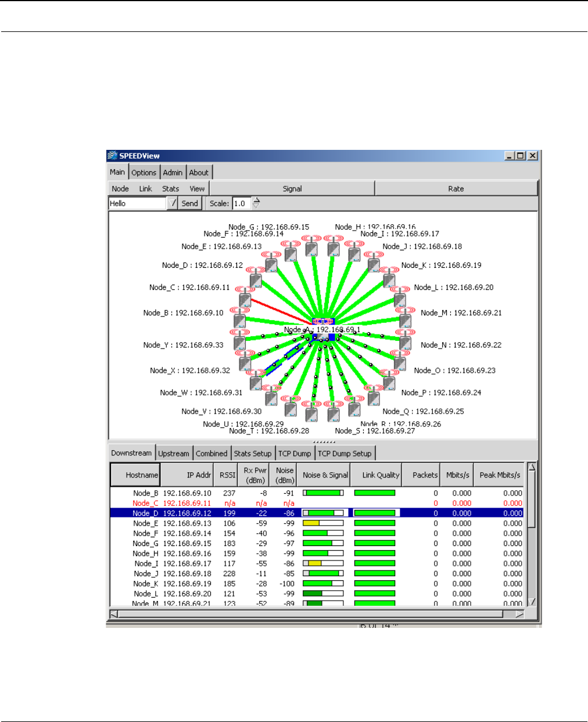Click the vertical scrollbar up arrow

pos(532,468)
